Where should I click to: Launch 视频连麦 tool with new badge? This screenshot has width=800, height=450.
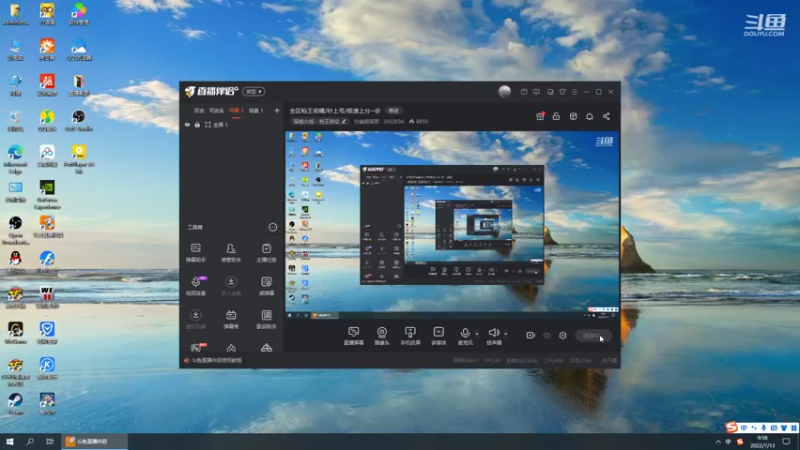tap(196, 286)
